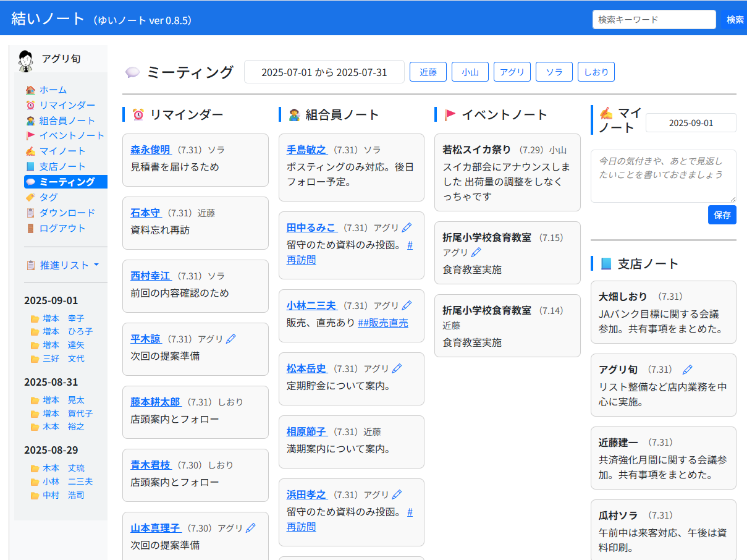
Task: Click the user avatar icon for アグリ旬
Action: (x=25, y=60)
